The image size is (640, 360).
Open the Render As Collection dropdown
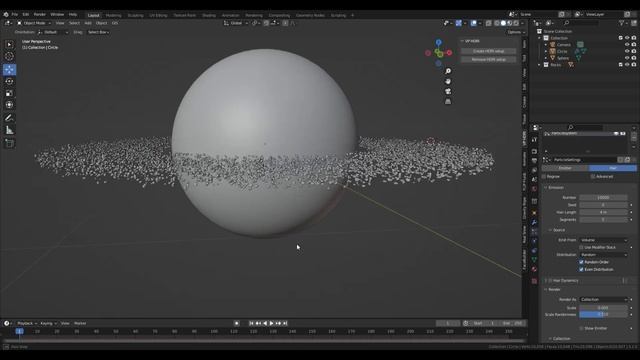click(604, 300)
